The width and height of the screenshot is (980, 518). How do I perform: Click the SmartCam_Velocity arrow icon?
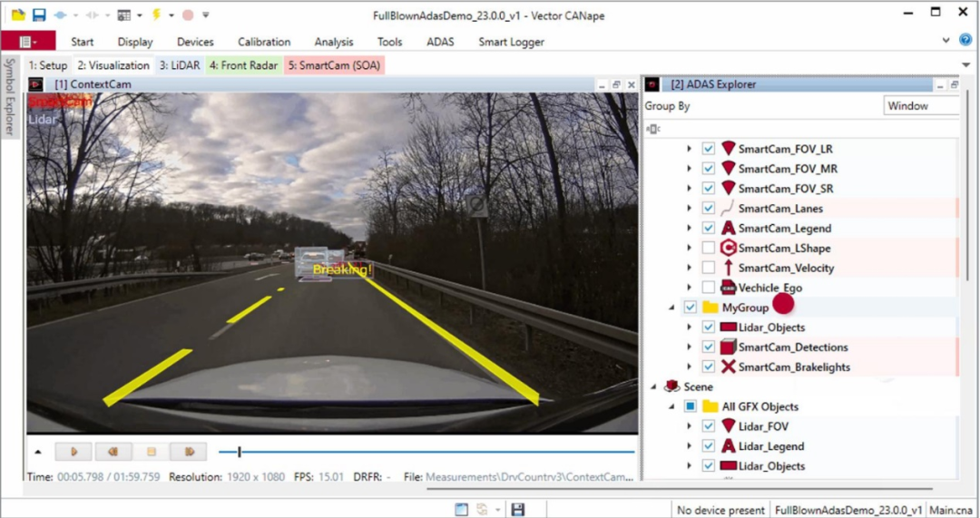coord(728,268)
